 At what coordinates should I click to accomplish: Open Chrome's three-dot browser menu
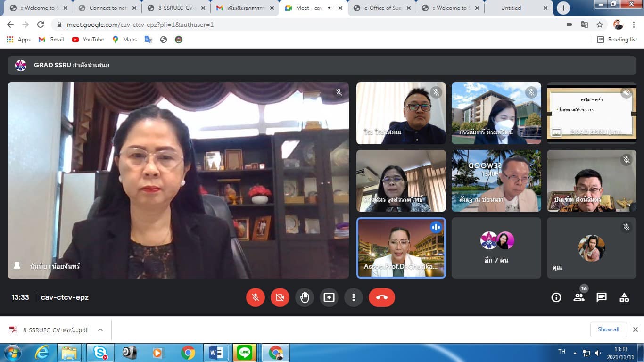click(x=634, y=25)
